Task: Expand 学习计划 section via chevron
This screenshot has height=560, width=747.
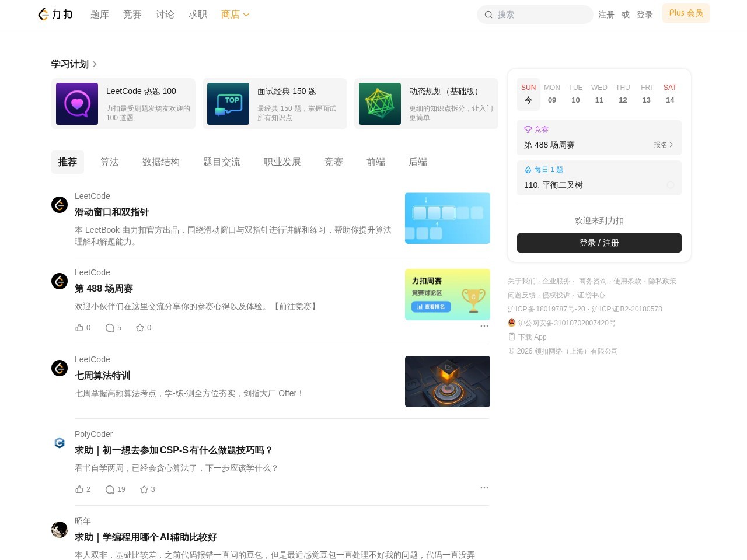Action: coord(95,64)
